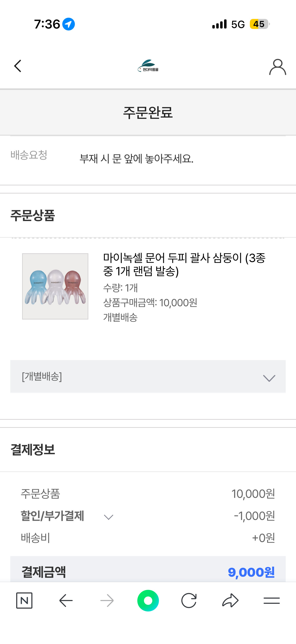Tap the browser forward arrow
Image resolution: width=296 pixels, height=644 pixels.
[x=107, y=600]
